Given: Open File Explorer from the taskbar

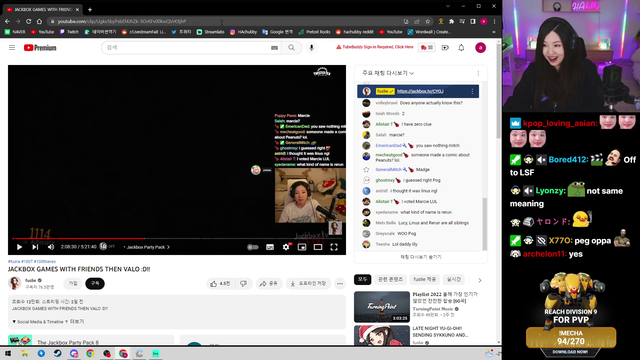Looking at the screenshot, I should tap(24, 353).
